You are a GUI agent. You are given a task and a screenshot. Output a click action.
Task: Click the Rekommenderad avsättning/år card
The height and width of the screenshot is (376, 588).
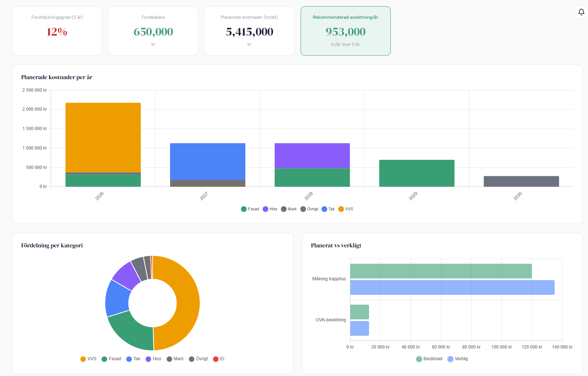pos(345,31)
